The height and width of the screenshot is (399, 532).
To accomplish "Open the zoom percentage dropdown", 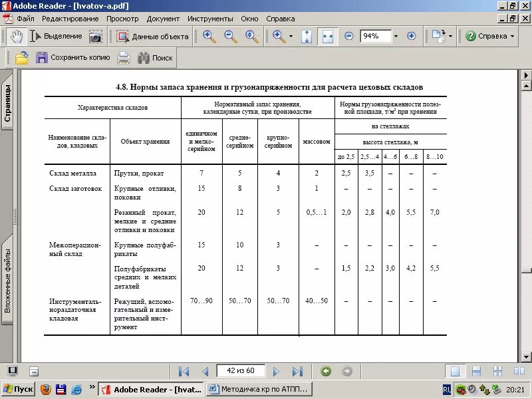I will pyautogui.click(x=396, y=36).
